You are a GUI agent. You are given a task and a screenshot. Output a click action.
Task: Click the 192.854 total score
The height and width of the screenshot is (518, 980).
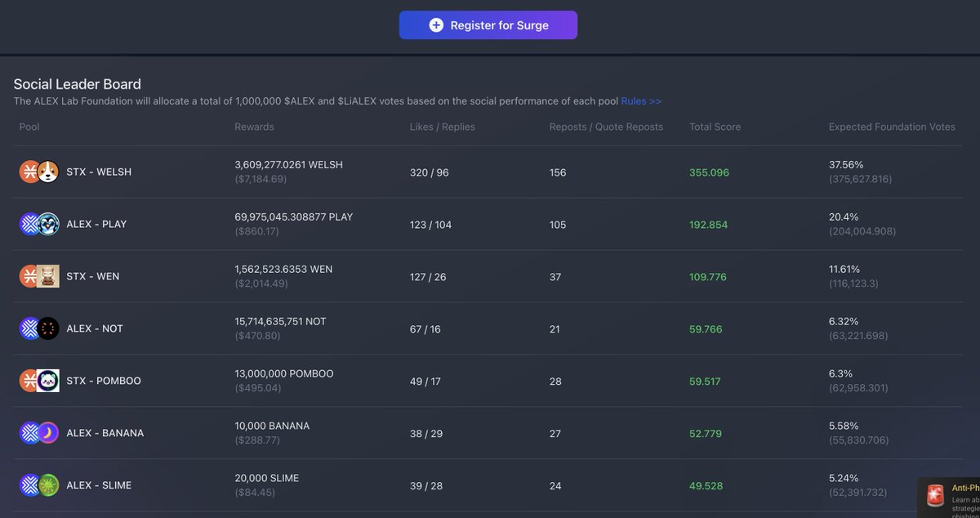(709, 225)
